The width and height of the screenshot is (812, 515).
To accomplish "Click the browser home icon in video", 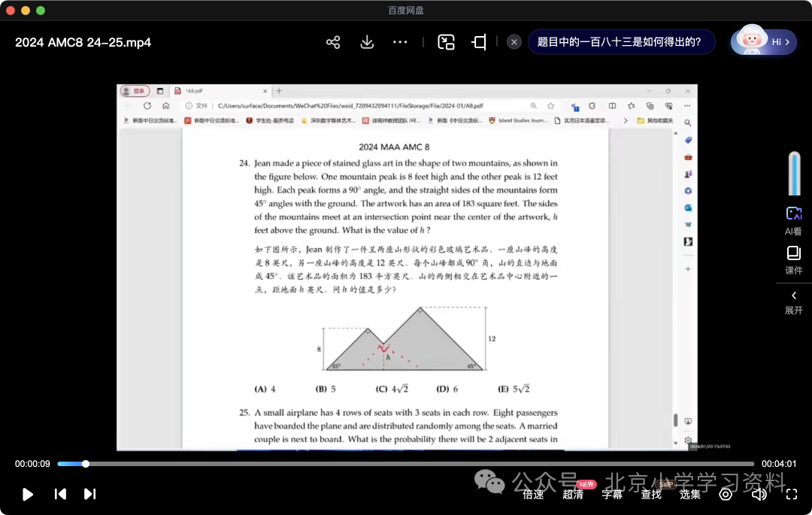I will point(165,105).
